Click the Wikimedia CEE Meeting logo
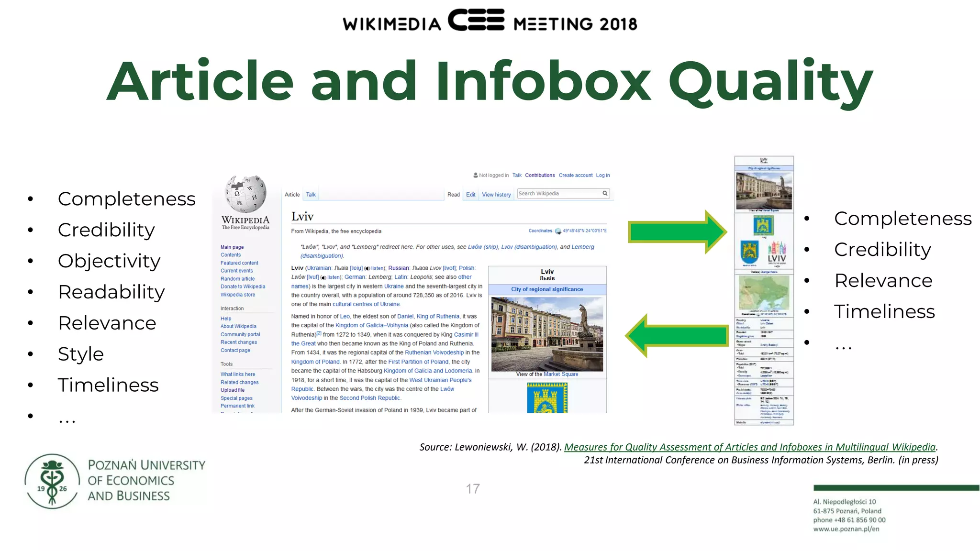 coord(490,20)
